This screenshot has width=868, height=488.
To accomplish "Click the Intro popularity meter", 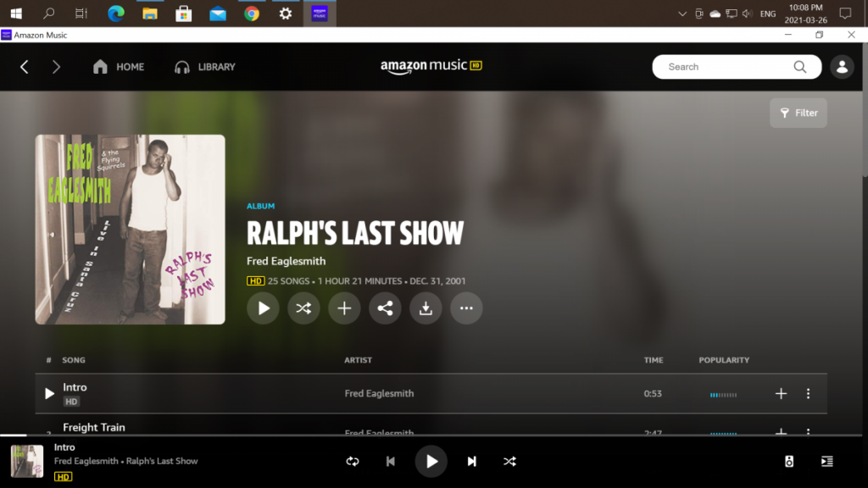I will (724, 395).
